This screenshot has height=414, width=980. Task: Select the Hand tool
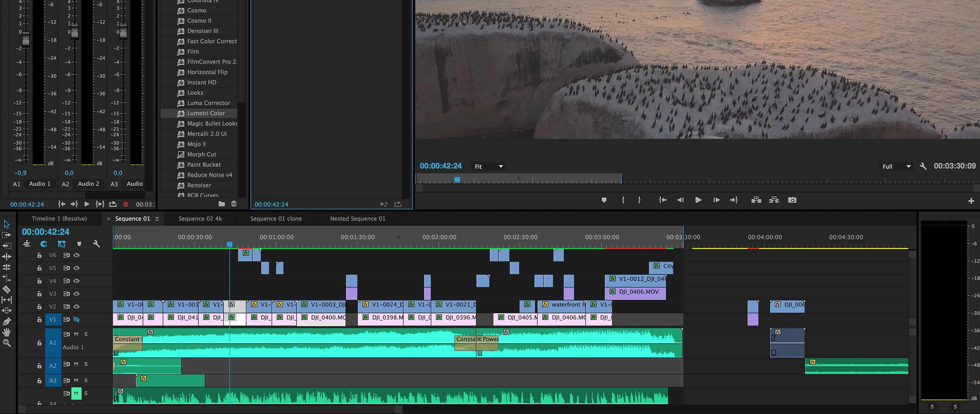(6, 332)
